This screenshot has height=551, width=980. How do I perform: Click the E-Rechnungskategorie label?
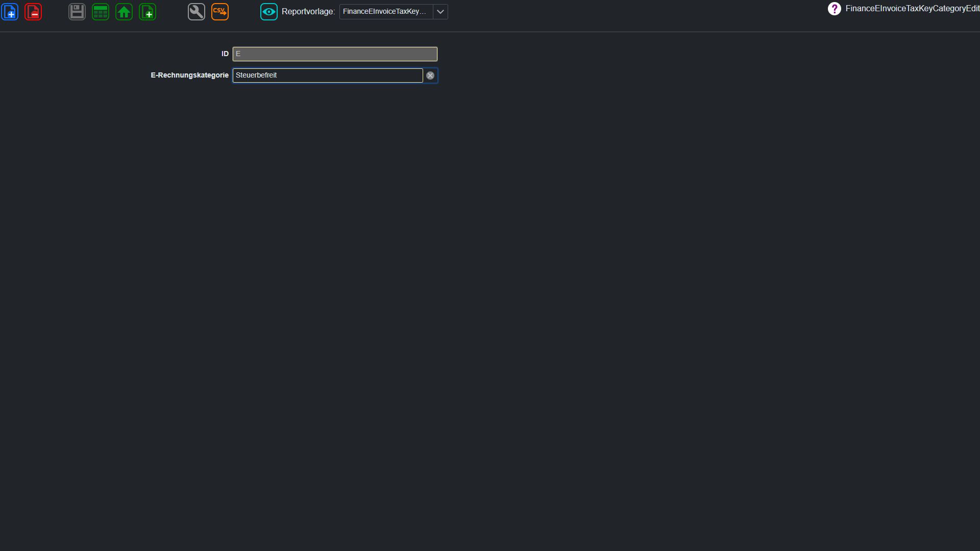(190, 76)
